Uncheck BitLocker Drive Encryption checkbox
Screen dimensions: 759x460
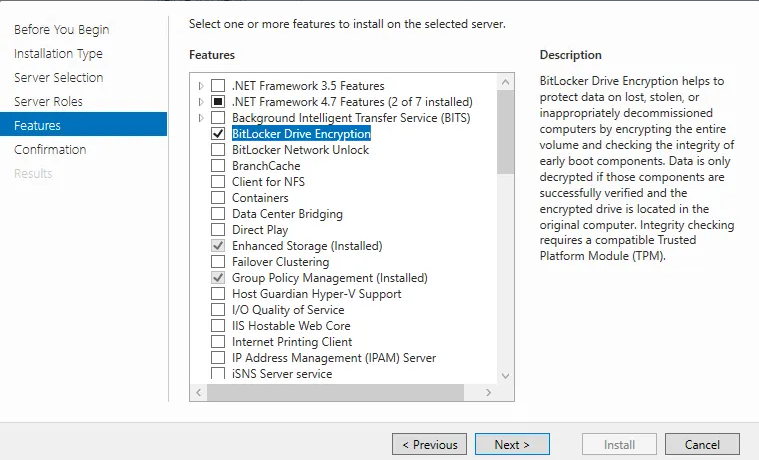pos(218,134)
